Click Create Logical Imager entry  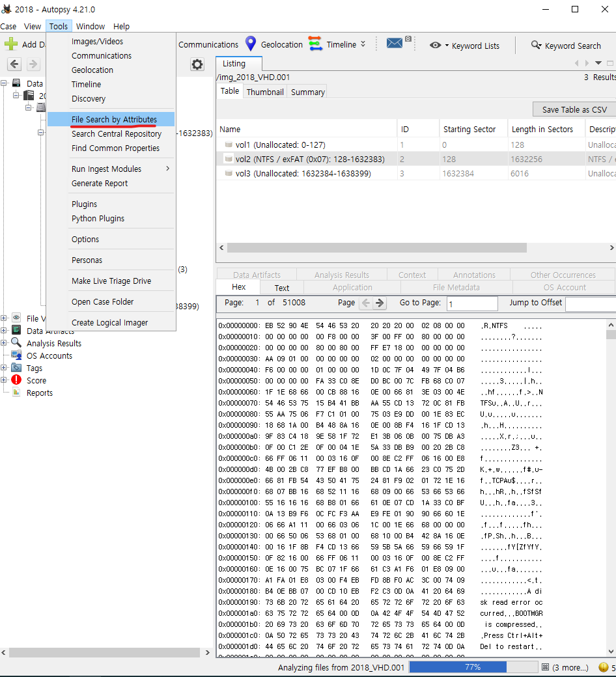pyautogui.click(x=111, y=322)
